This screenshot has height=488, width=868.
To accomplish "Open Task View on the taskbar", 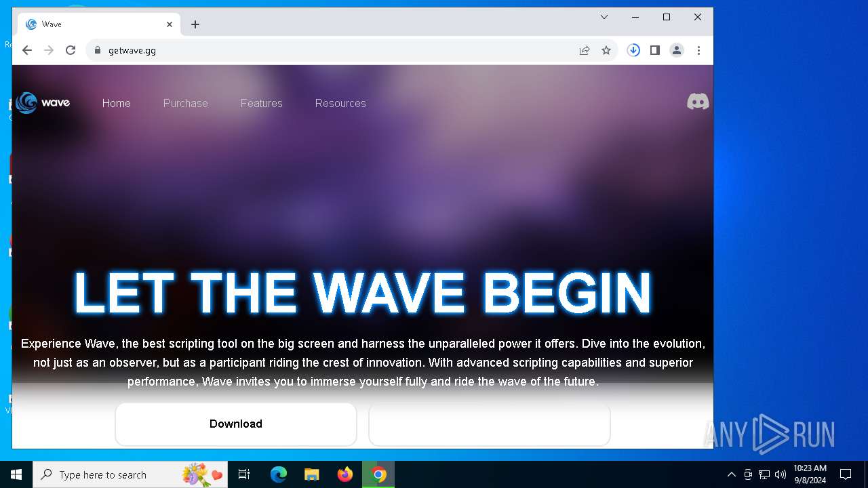I will point(244,474).
